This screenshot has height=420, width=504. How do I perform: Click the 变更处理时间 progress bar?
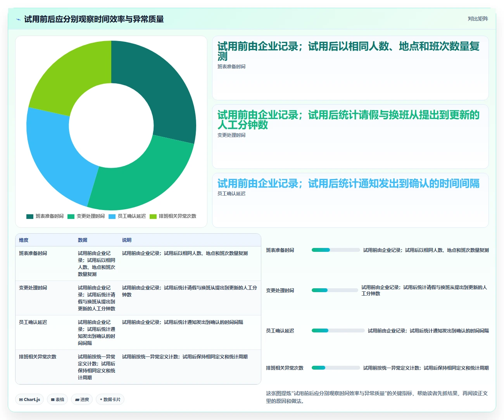(335, 290)
